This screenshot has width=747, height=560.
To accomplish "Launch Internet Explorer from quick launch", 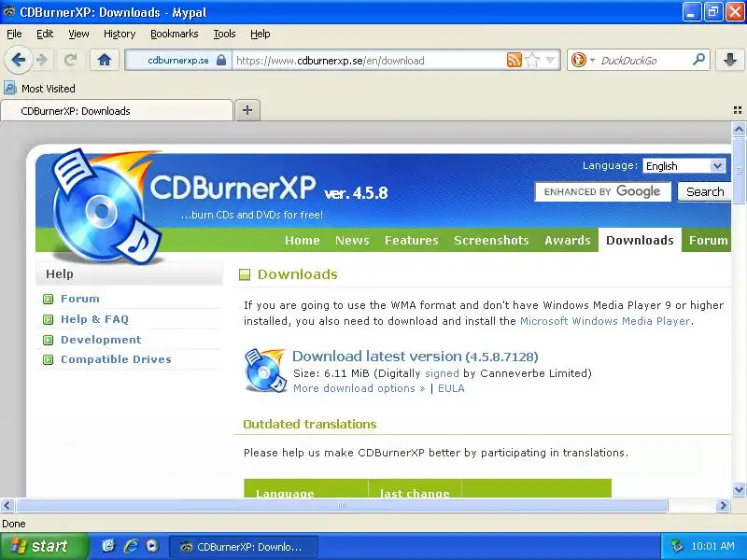I will point(131,546).
